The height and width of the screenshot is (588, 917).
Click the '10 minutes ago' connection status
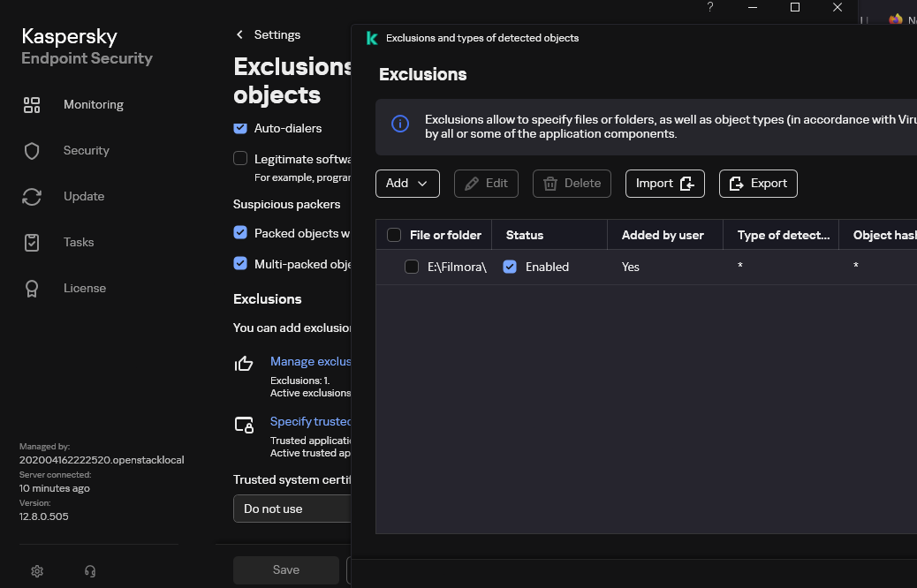click(x=55, y=488)
